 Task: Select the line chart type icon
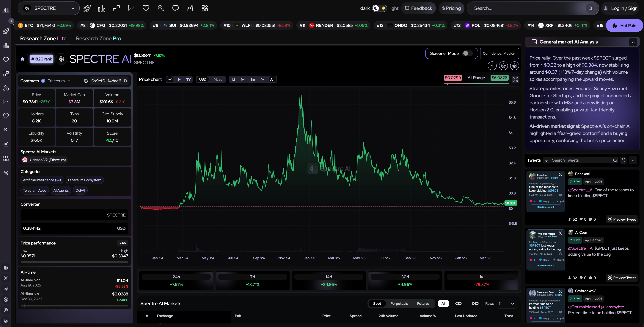169,79
